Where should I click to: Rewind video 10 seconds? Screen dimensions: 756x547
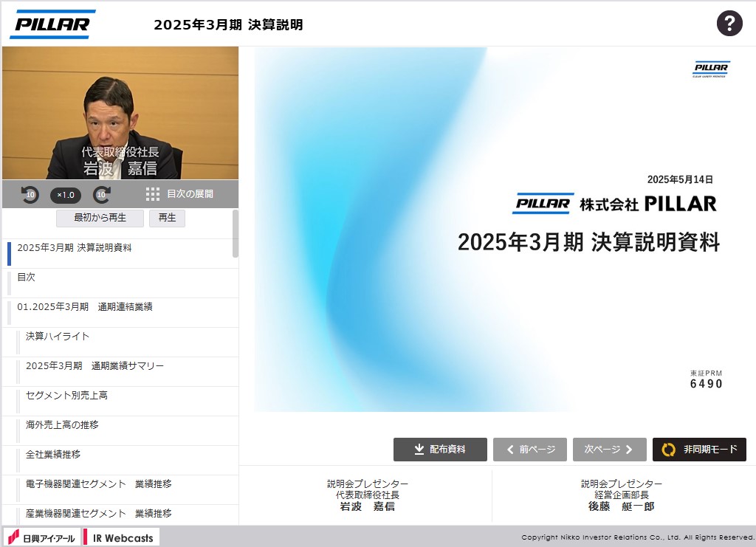click(x=30, y=194)
